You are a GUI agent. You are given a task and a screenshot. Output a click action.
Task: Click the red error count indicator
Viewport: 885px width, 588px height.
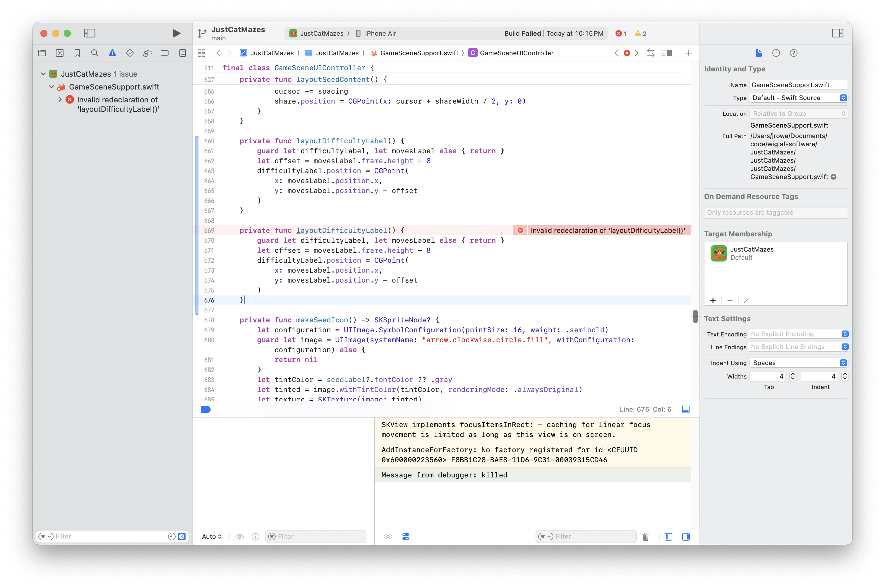pyautogui.click(x=621, y=33)
